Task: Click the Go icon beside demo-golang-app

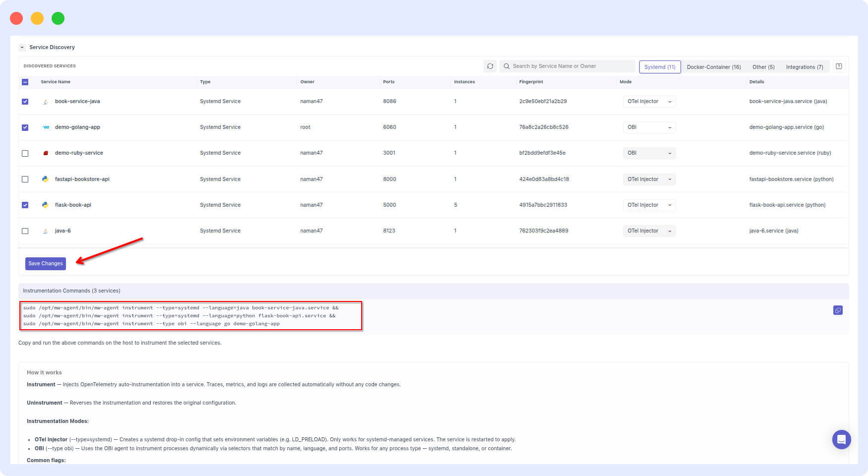Action: click(x=46, y=127)
